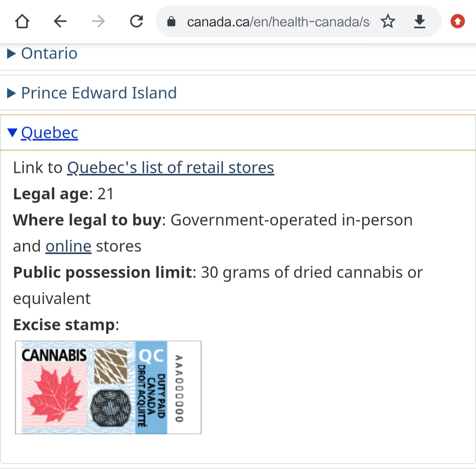Follow the "online" stores link
The height and width of the screenshot is (469, 476).
pos(69,246)
